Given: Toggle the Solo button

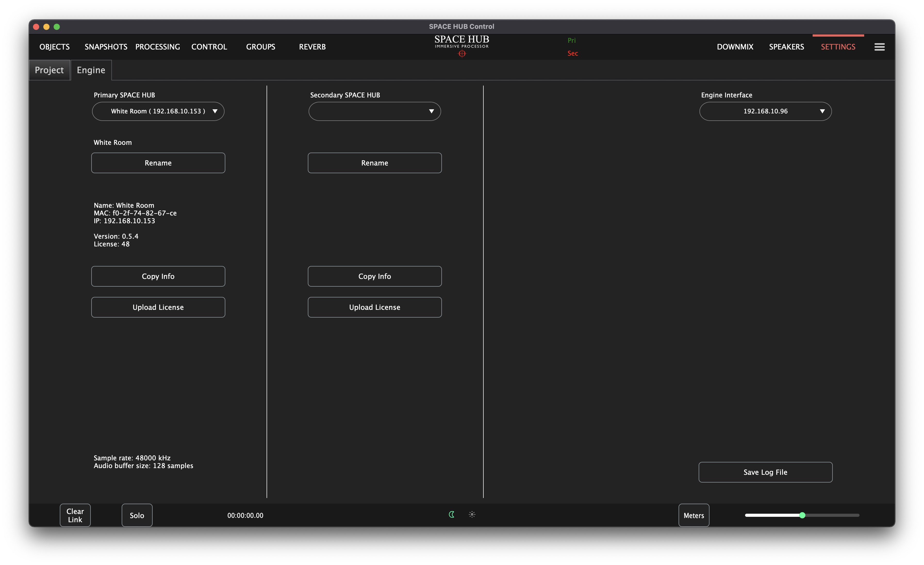Looking at the screenshot, I should (x=137, y=515).
